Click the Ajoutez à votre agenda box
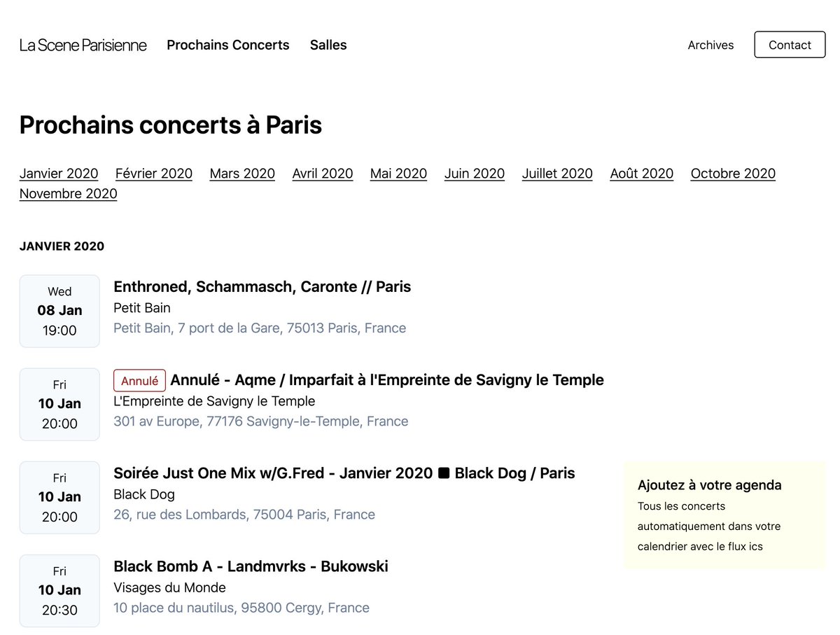 [724, 515]
